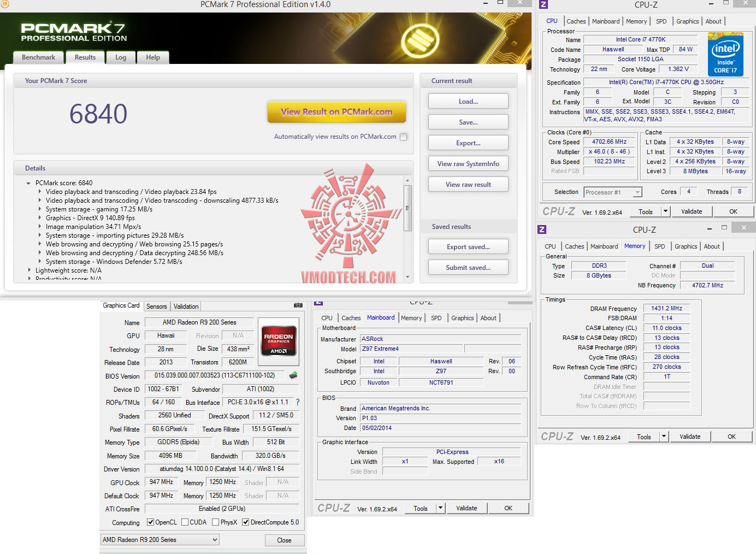Switch to the Benchmark tab in PCMark
This screenshot has height=554, width=756.
point(38,57)
